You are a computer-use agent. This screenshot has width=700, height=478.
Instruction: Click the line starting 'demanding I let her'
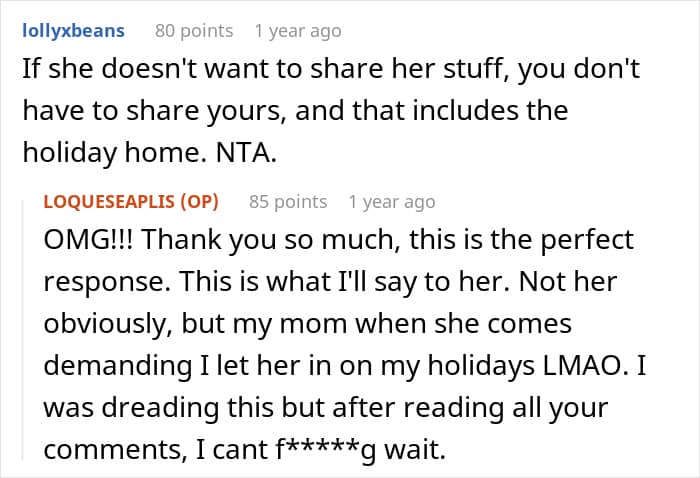345,366
